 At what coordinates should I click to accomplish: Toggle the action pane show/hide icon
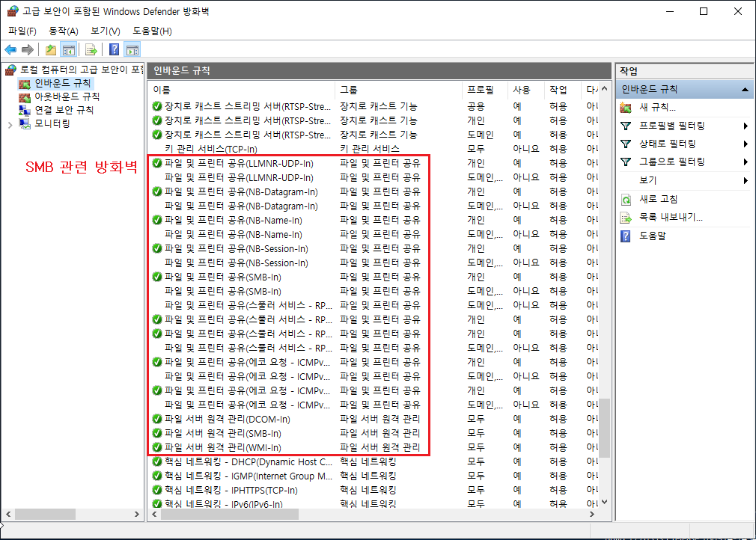coord(132,49)
